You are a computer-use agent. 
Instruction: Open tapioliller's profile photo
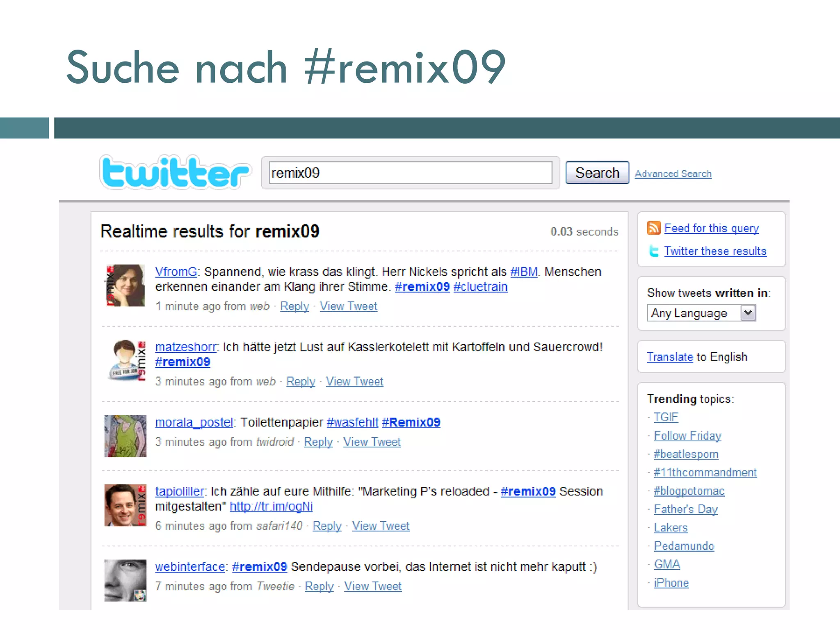coord(126,505)
